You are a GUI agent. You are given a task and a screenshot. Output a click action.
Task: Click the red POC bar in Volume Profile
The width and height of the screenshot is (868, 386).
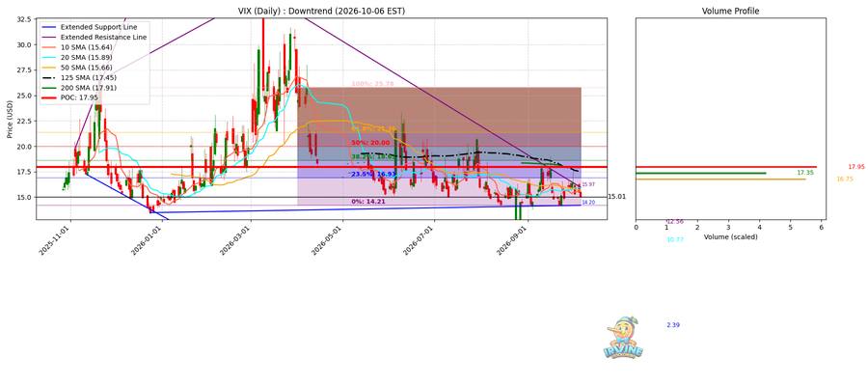point(725,167)
